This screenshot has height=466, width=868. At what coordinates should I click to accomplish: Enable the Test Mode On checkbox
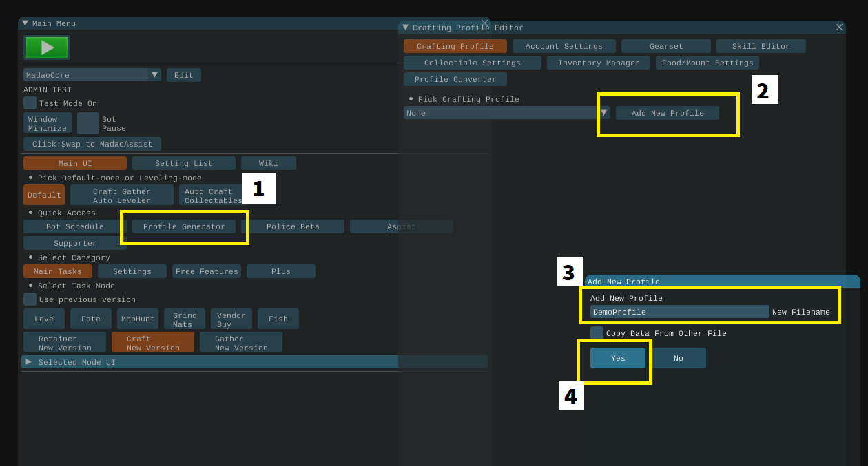click(30, 103)
